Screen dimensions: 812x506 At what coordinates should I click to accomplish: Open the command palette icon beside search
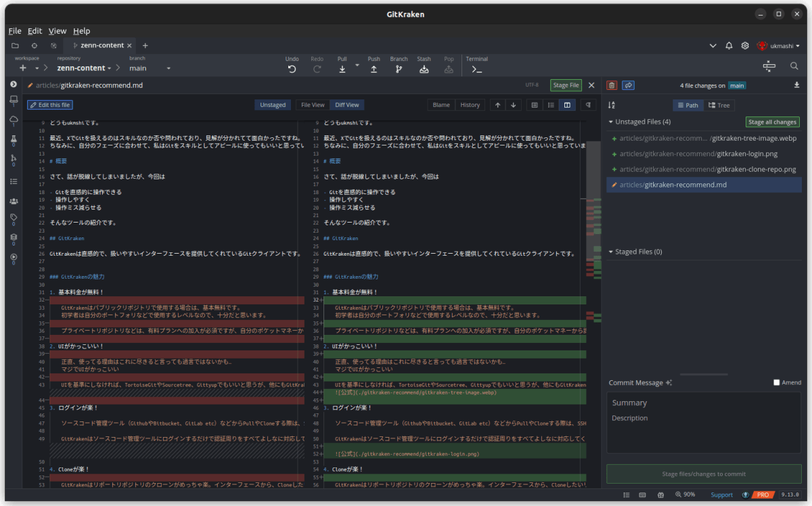pyautogui.click(x=769, y=66)
